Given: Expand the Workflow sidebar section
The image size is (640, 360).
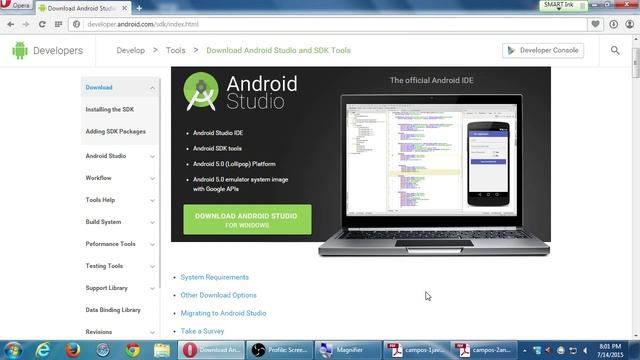Looking at the screenshot, I should pyautogui.click(x=152, y=178).
